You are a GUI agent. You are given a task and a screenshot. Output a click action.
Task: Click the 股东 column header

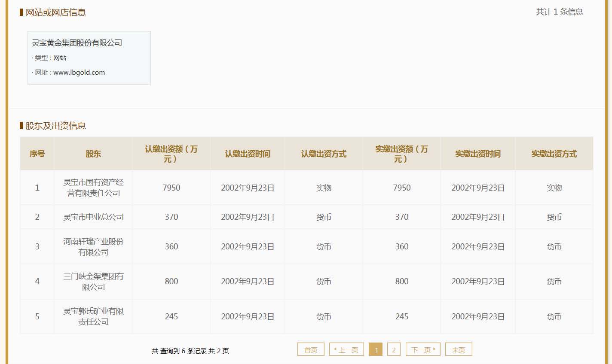(x=93, y=154)
